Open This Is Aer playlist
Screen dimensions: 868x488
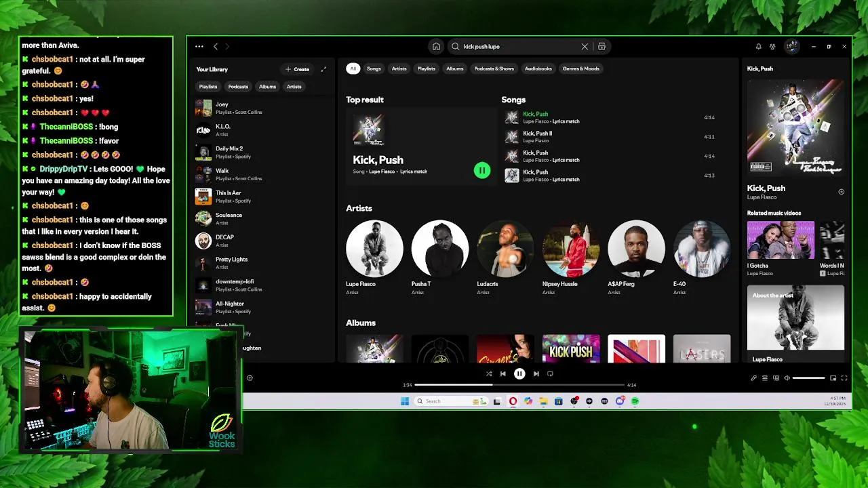point(261,197)
